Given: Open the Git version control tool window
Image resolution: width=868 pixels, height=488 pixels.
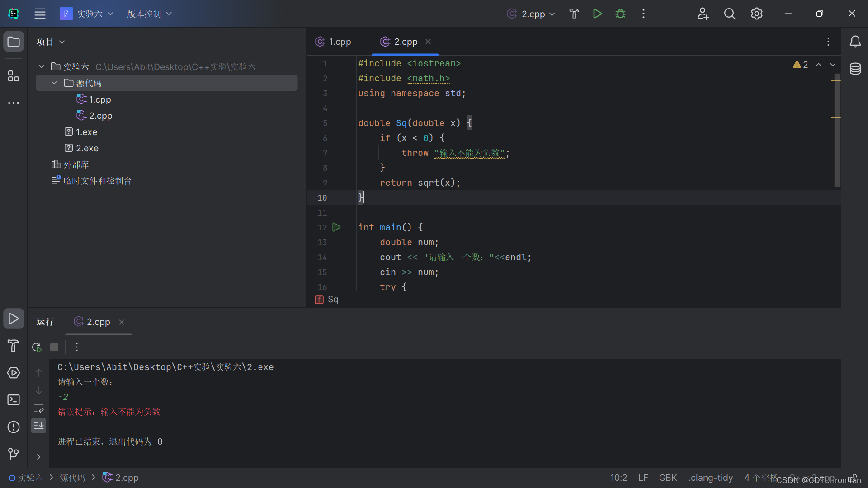Looking at the screenshot, I should [14, 454].
